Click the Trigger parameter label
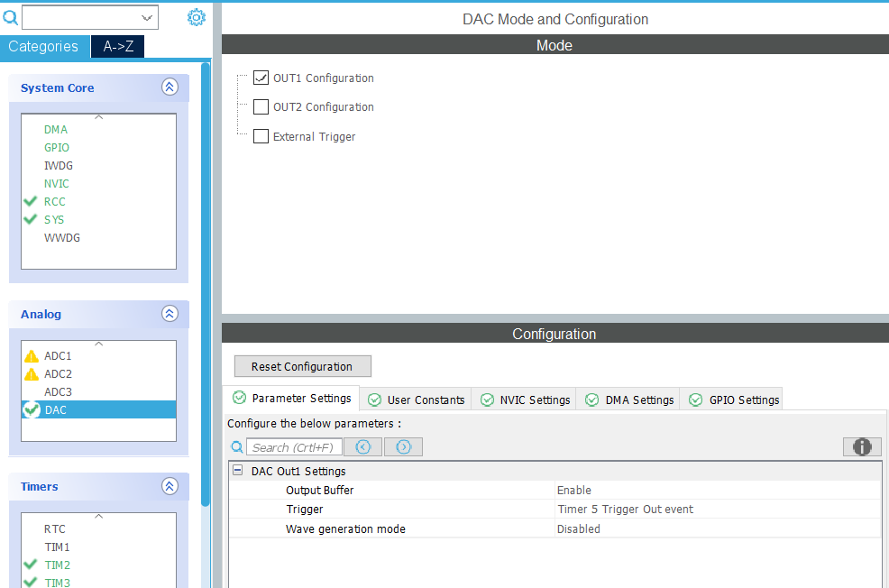Screen dimensions: 889x588 305,510
